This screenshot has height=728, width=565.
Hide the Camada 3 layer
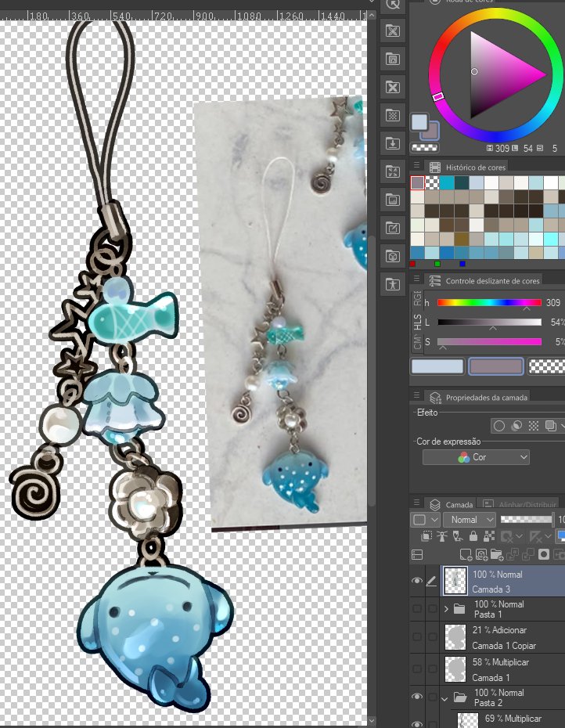click(x=417, y=581)
